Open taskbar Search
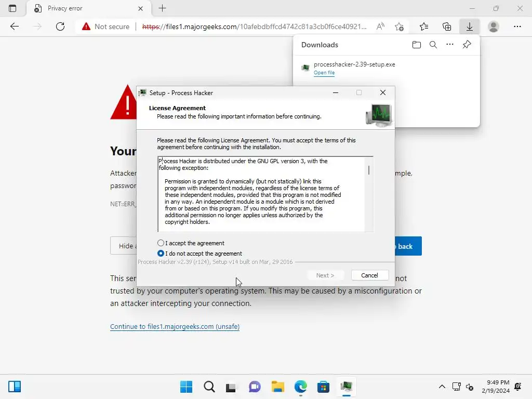 pyautogui.click(x=209, y=387)
